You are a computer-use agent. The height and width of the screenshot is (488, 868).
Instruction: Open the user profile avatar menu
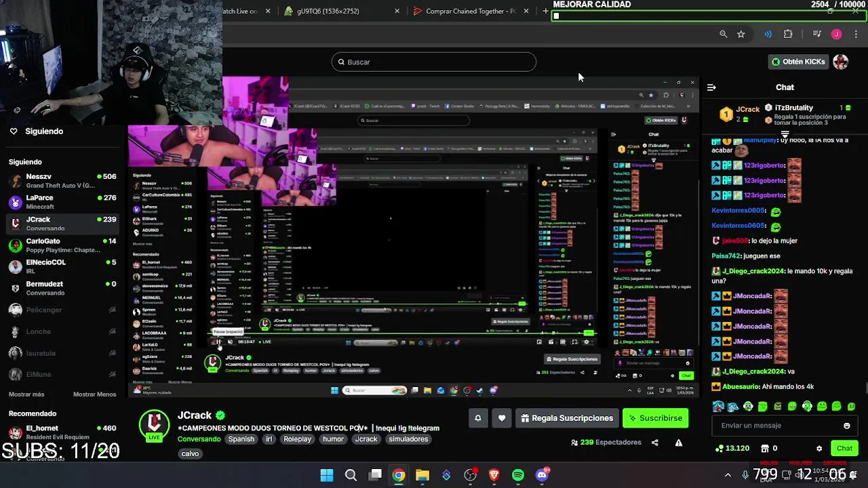841,62
